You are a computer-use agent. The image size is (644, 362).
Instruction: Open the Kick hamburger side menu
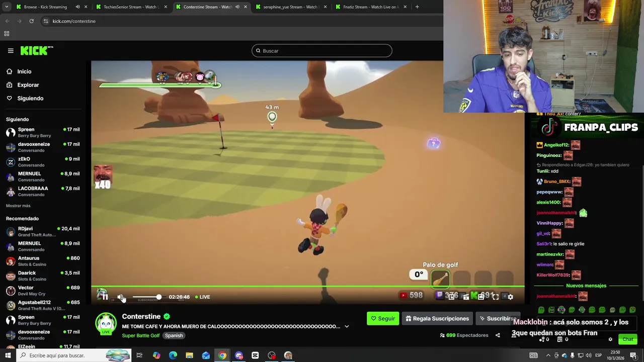point(11,51)
